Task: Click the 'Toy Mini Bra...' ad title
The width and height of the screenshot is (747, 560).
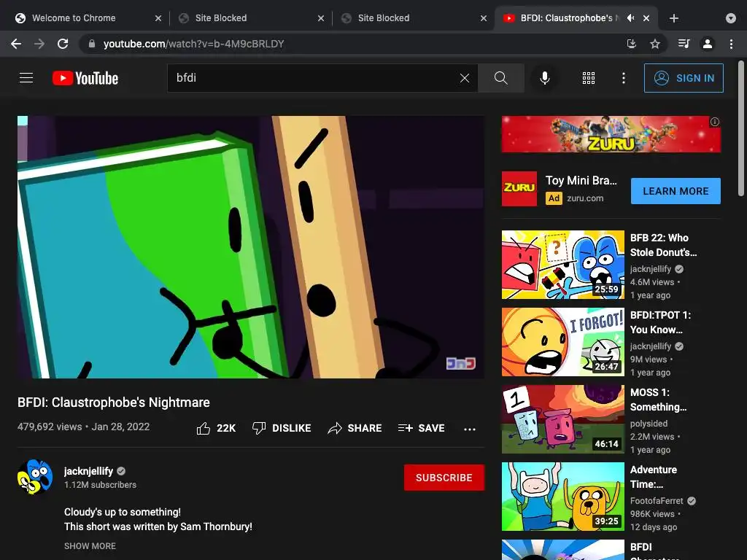Action: [581, 181]
